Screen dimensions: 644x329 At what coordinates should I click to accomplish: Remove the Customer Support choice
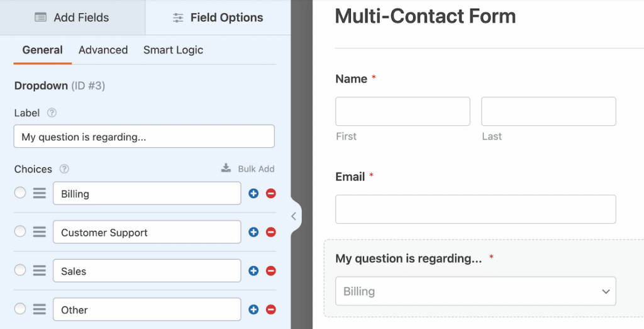click(271, 232)
